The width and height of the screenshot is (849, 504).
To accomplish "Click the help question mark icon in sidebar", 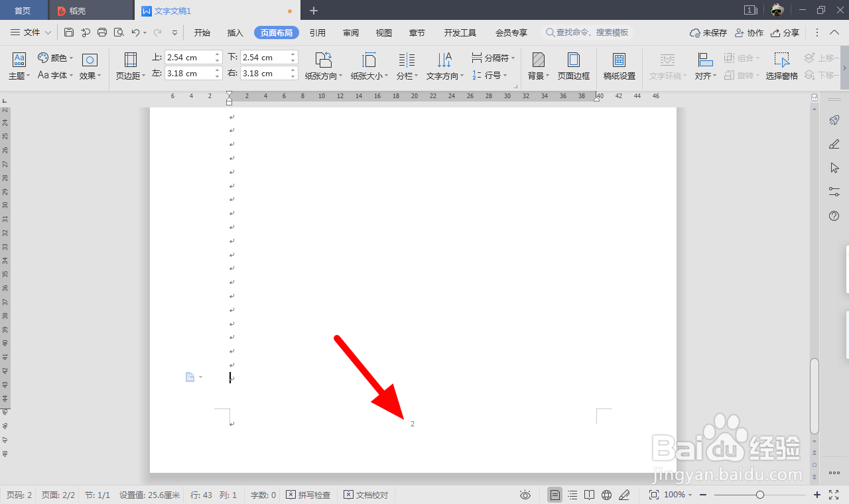I will pyautogui.click(x=834, y=216).
